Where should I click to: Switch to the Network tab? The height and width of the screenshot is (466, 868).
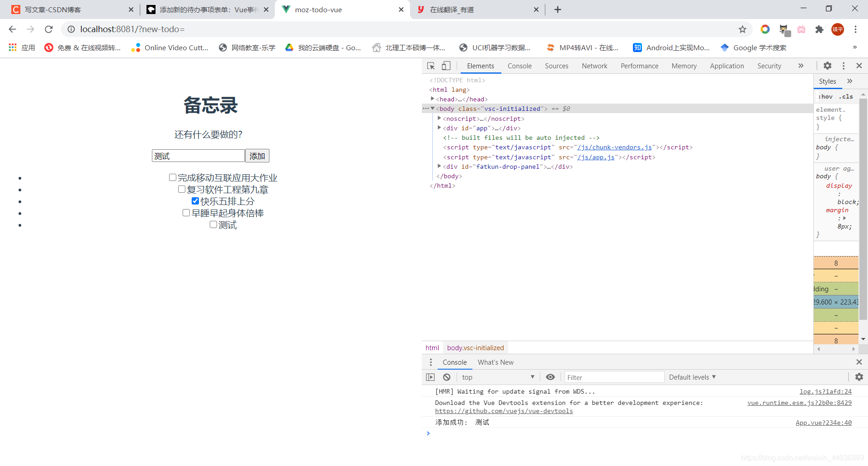tap(594, 66)
